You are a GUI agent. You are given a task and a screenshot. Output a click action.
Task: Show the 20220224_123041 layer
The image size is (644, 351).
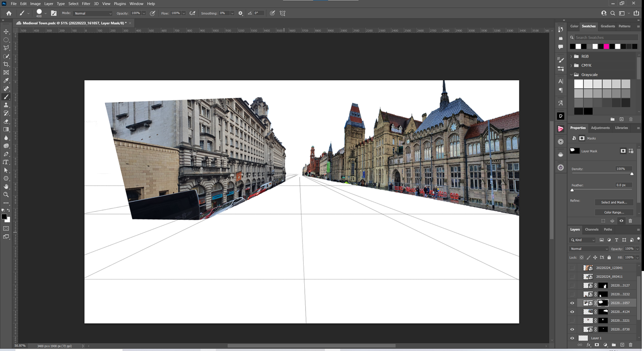tap(572, 268)
